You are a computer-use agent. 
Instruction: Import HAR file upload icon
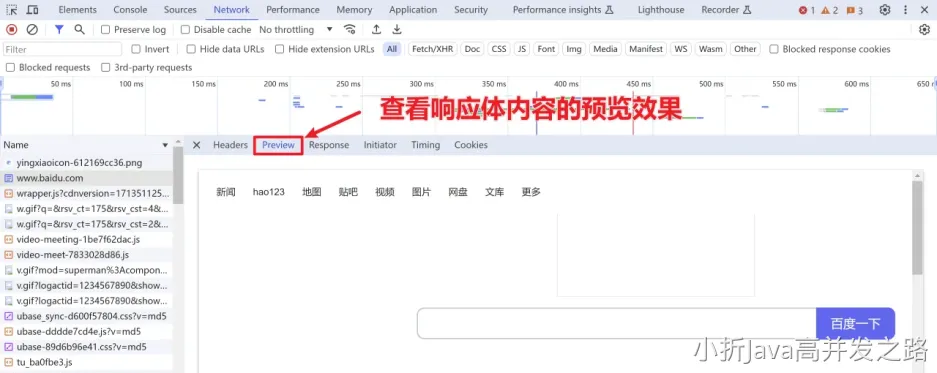(x=376, y=29)
